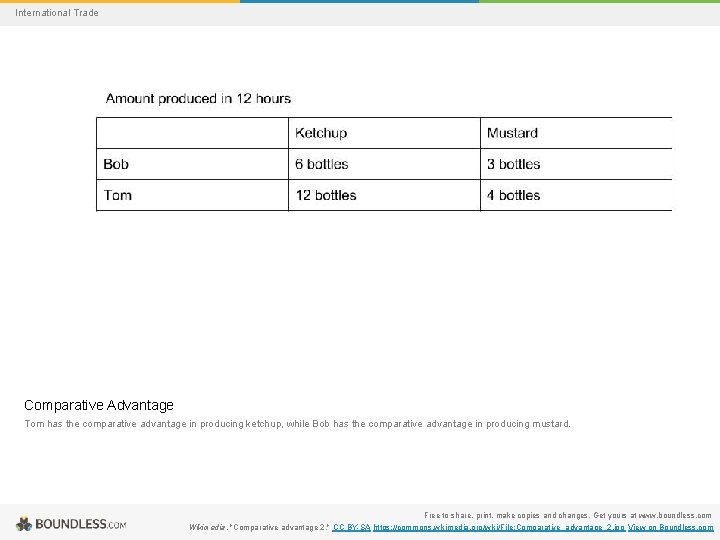Select the Mustard column header cell

[576, 133]
